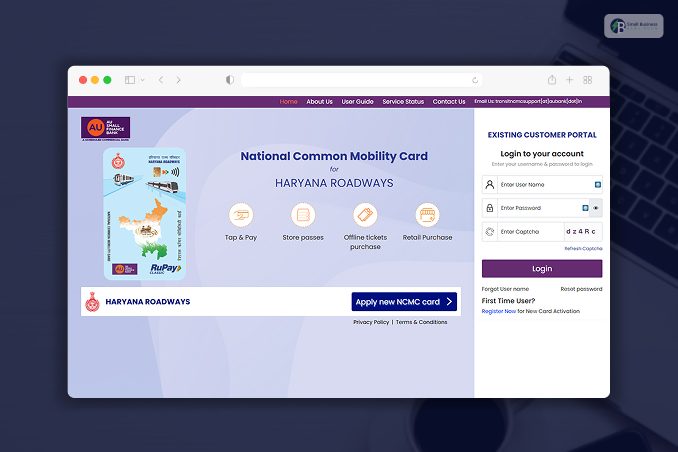Click the Email Us support address
678x452 pixels.
[528, 101]
